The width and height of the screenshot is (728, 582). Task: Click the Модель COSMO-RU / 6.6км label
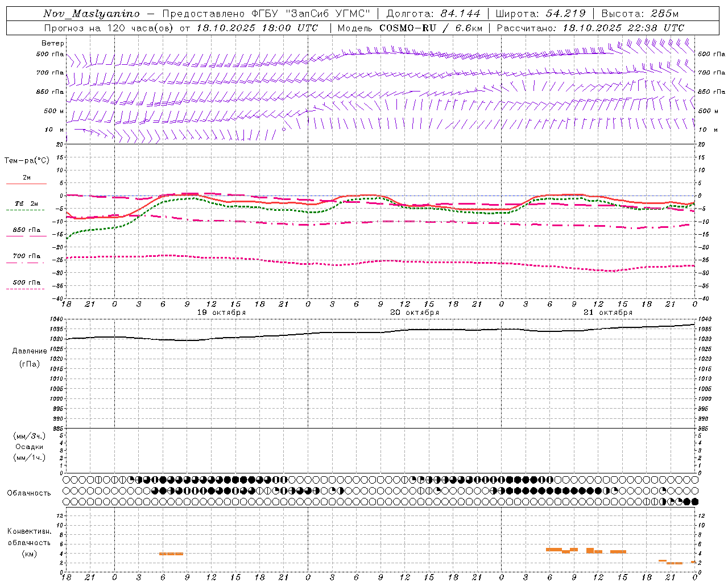(409, 28)
